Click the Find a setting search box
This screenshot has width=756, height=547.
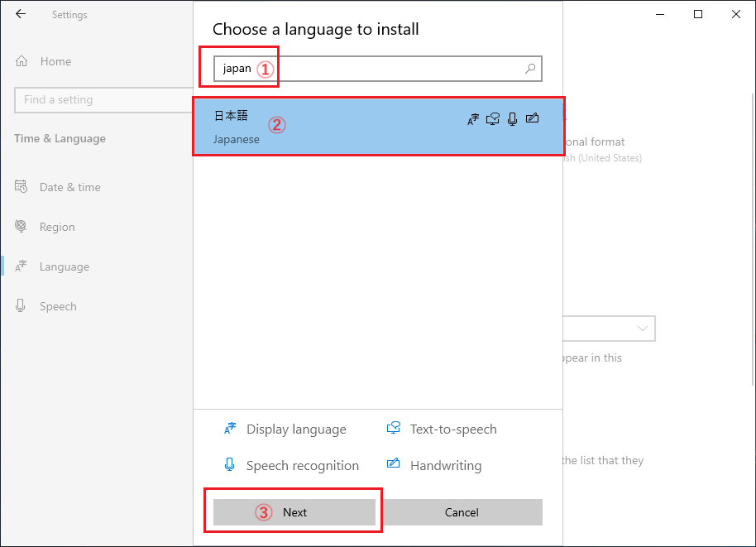[103, 100]
